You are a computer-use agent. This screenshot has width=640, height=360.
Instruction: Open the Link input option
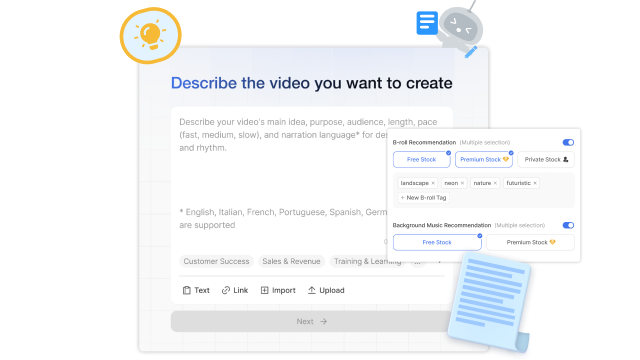coord(235,290)
